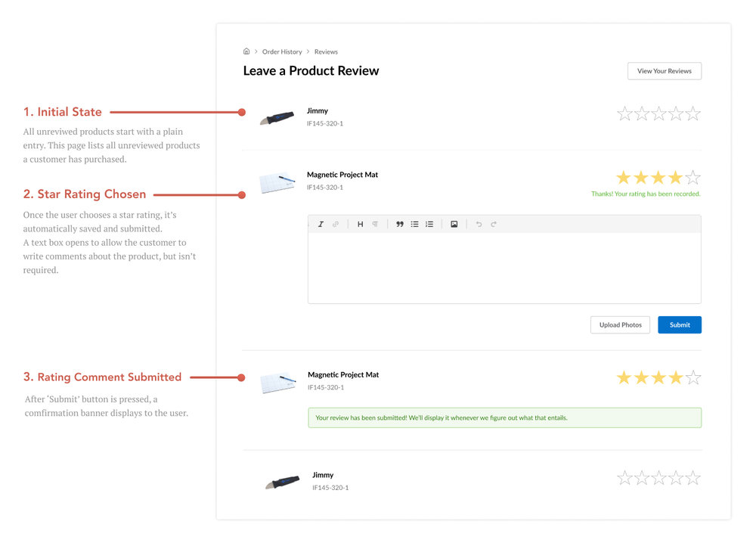Click inside the review comment text box
The width and height of the screenshot is (756, 543).
504,265
